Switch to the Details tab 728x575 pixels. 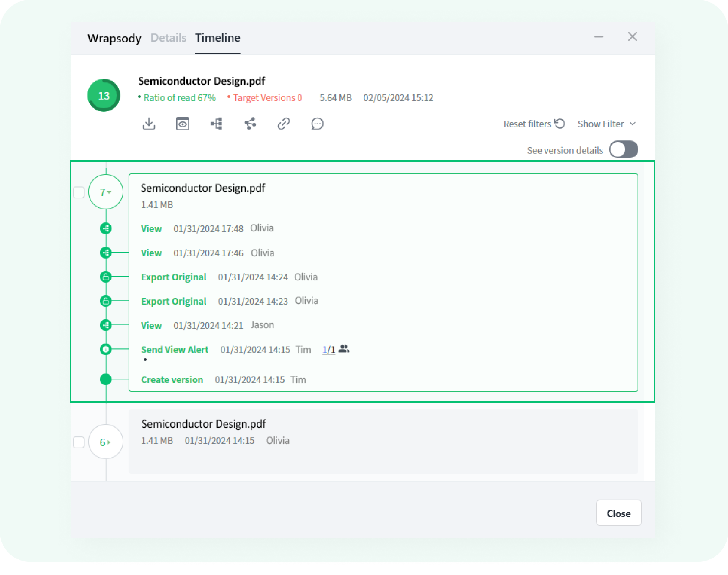(x=168, y=38)
